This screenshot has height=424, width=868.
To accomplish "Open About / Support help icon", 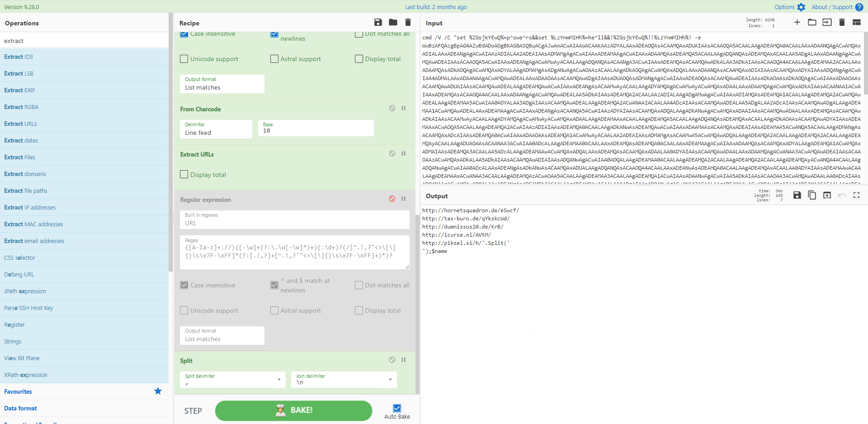I will click(x=859, y=7).
